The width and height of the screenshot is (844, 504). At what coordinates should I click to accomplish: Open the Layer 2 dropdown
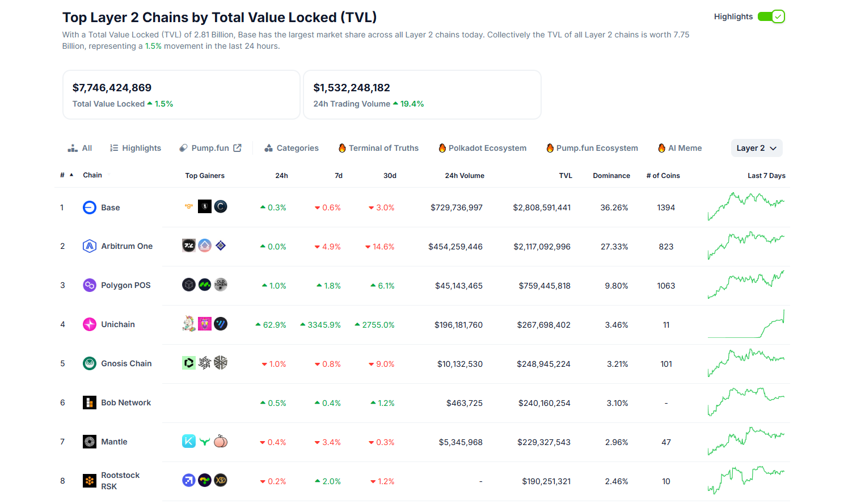[757, 147]
